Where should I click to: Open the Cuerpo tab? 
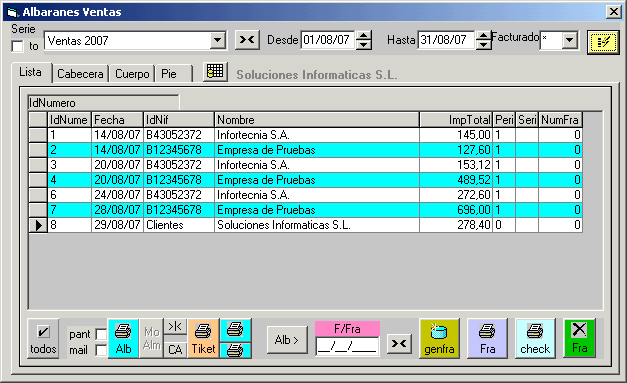point(132,74)
